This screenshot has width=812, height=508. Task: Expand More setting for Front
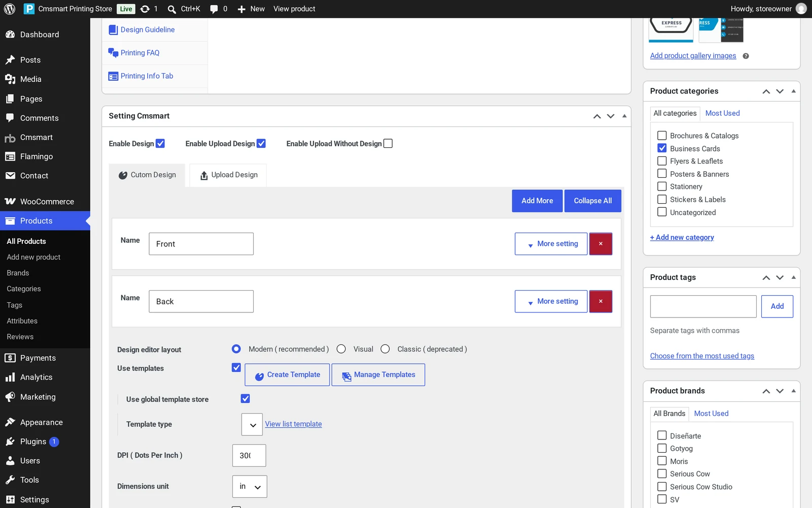click(551, 244)
